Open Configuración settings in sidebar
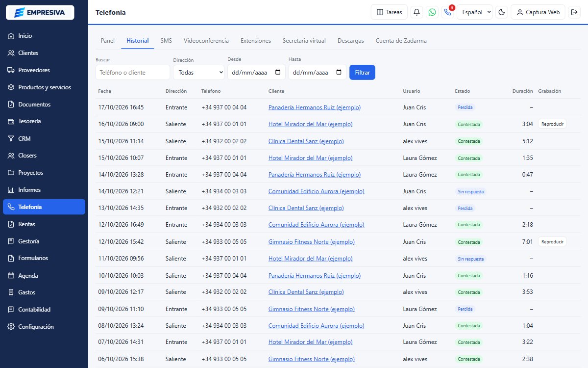Viewport: 588px width, 368px height. pos(44,327)
